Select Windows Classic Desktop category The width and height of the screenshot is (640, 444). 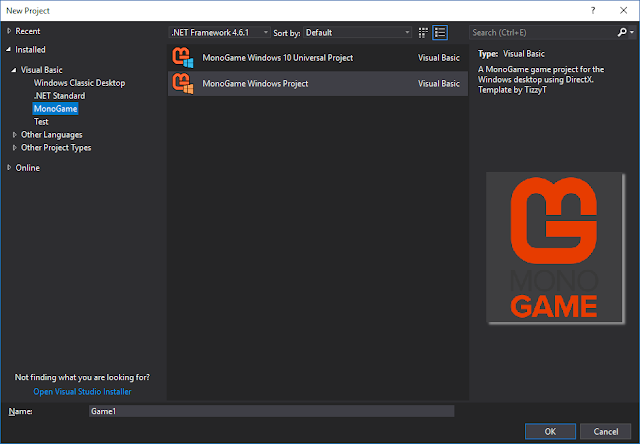[80, 83]
